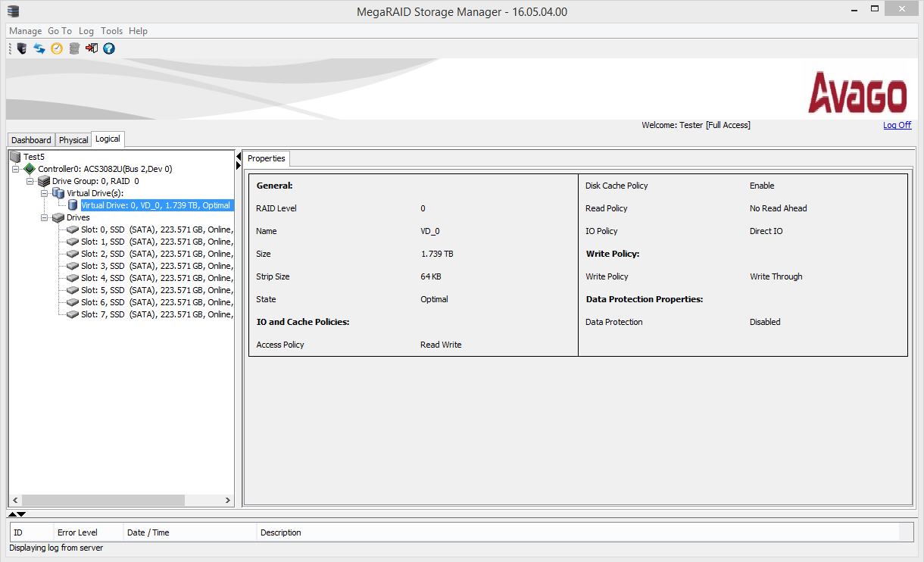Screen dimensions: 924x562
Task: Click the server icon in the toolbar
Action: tap(22, 48)
